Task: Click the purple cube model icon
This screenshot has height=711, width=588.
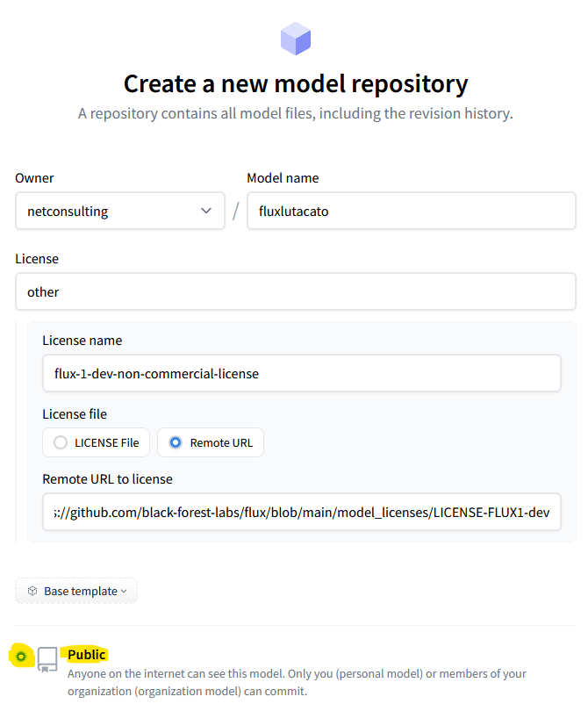Action: coord(296,39)
